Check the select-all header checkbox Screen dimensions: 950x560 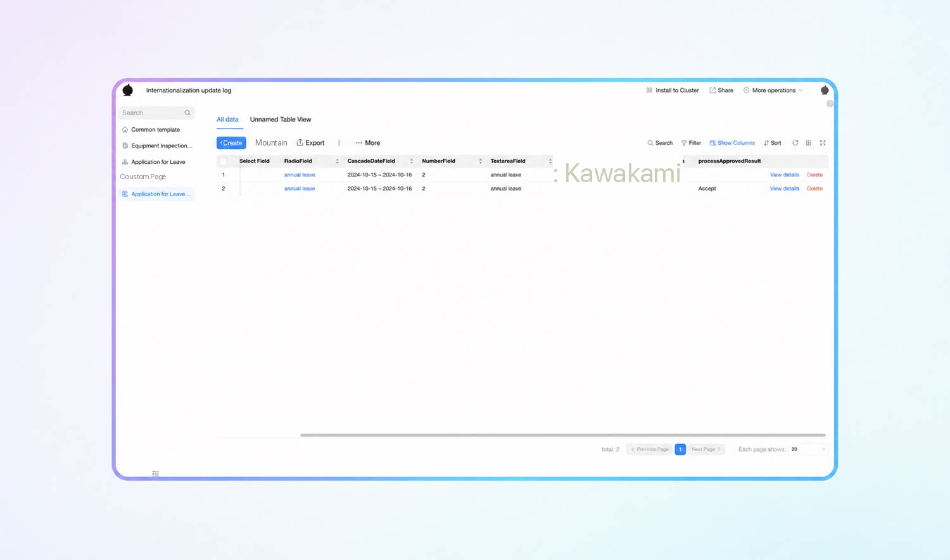(223, 161)
